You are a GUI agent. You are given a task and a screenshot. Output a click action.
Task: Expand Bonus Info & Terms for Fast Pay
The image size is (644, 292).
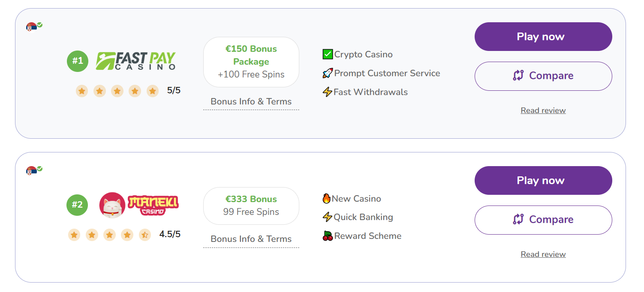coord(251,102)
